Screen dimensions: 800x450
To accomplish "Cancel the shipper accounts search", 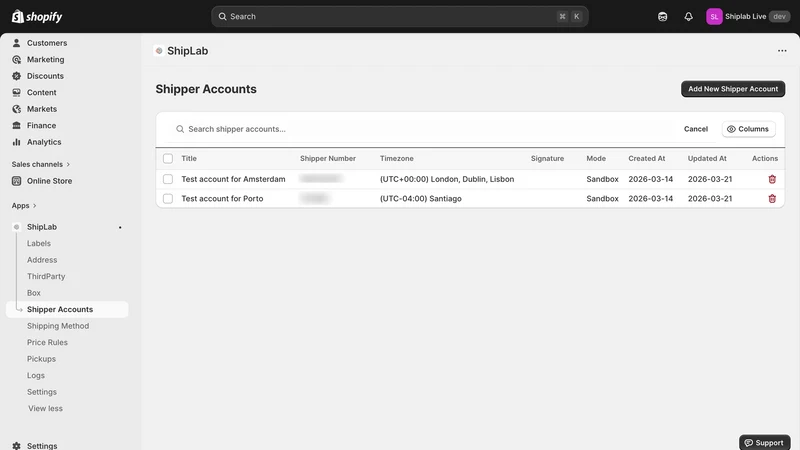I will 695,129.
